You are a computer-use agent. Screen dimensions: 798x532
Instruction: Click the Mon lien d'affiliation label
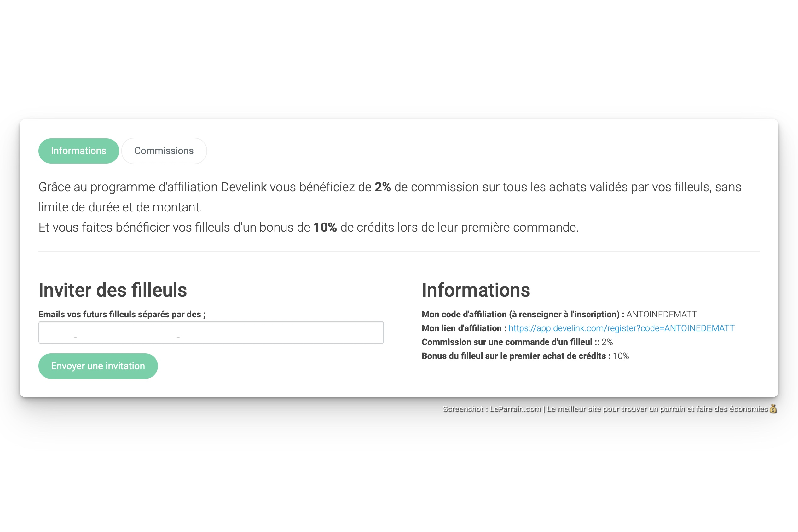[x=464, y=328]
